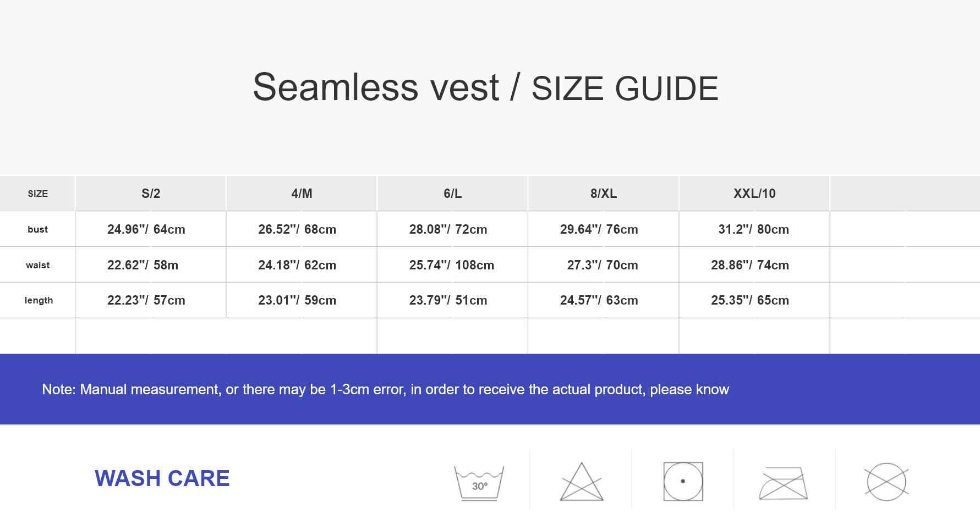The width and height of the screenshot is (980, 530).
Task: Click the length row label
Action: 39,300
